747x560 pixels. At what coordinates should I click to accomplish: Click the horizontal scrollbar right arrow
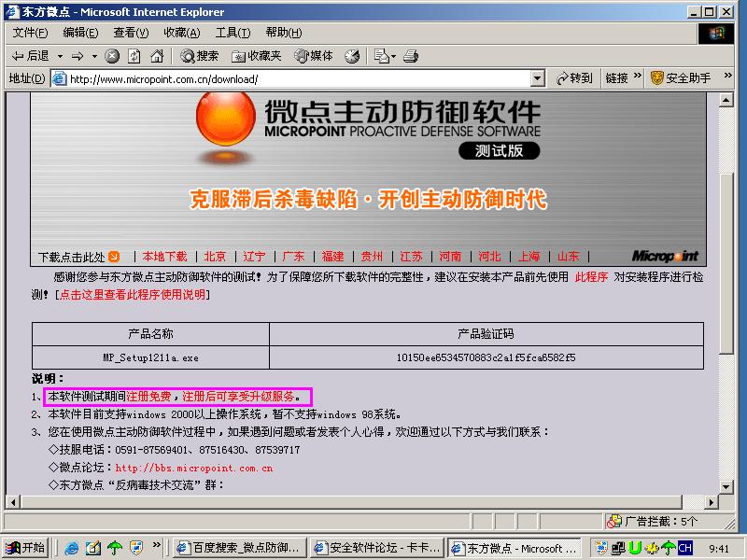(712, 502)
